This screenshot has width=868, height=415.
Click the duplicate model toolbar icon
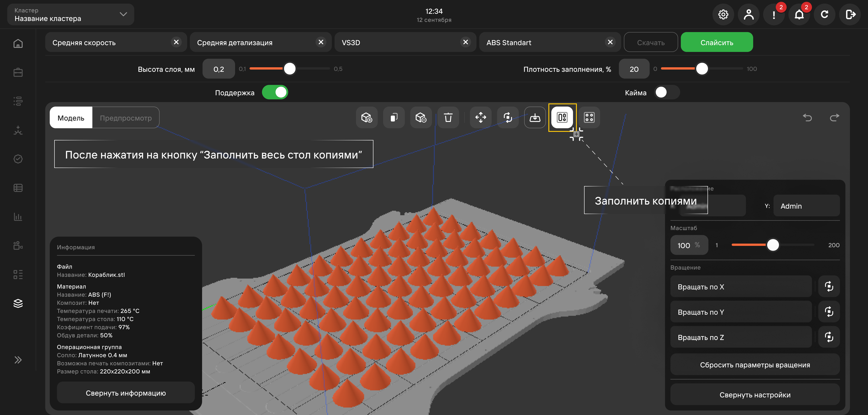click(394, 117)
